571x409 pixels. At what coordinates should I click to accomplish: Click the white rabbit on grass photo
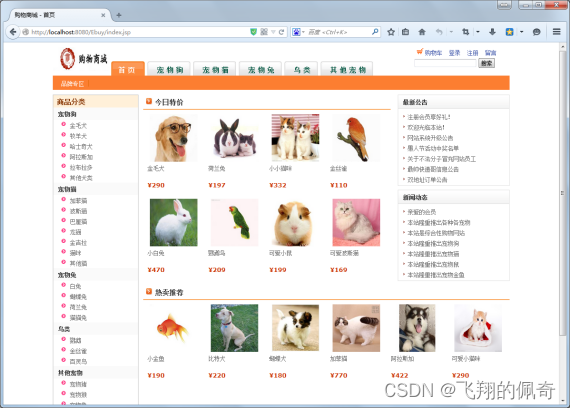[x=173, y=223]
